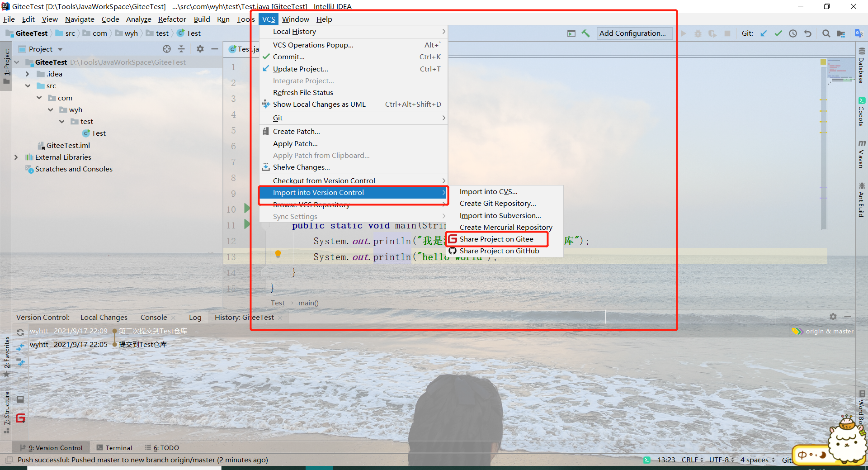This screenshot has height=470, width=868.
Task: Collapse the wyh package
Action: [x=51, y=109]
